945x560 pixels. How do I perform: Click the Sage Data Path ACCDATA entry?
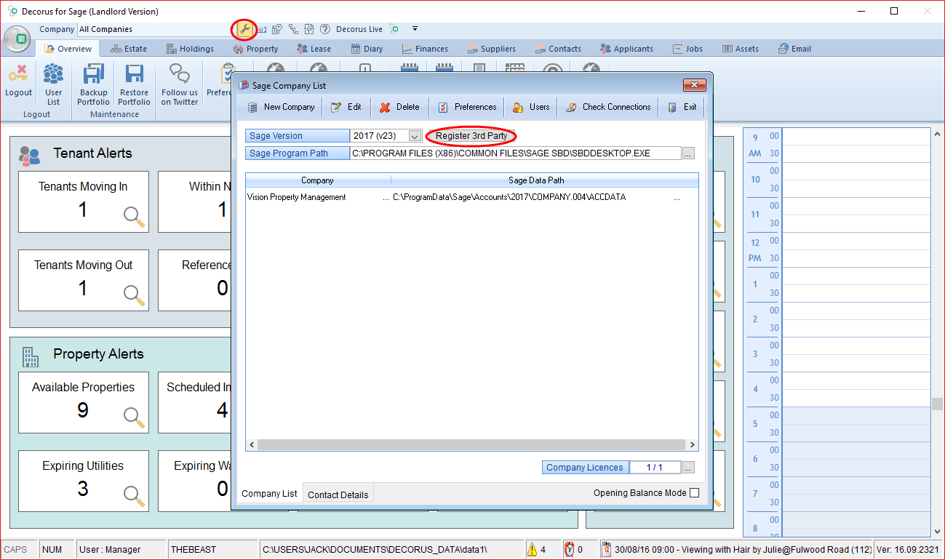click(509, 197)
